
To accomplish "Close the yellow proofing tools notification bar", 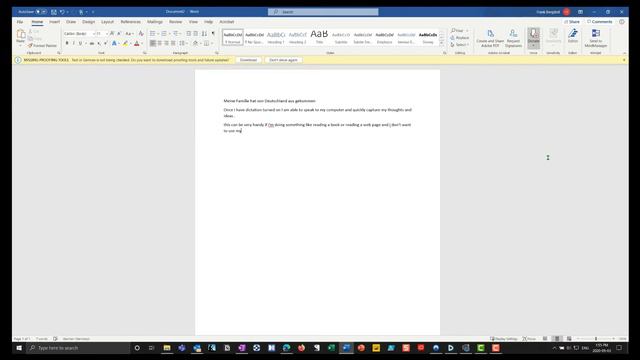I will coord(624,60).
